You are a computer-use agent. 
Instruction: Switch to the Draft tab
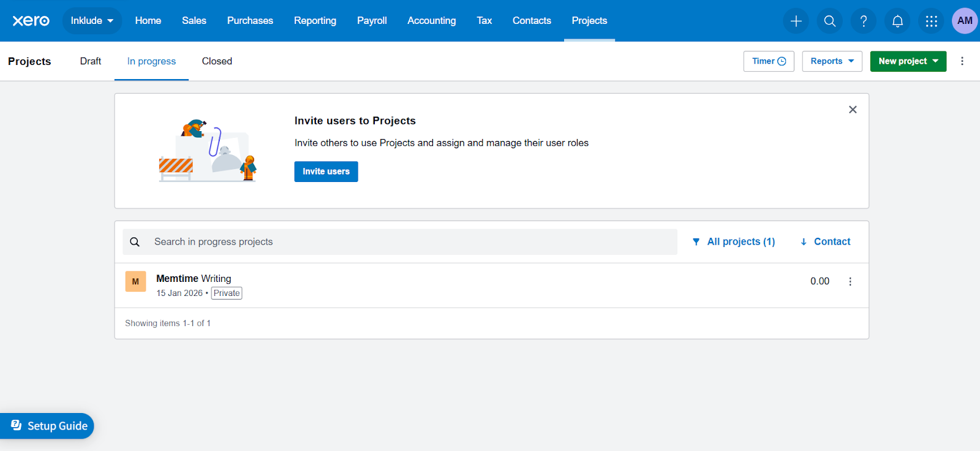point(91,61)
